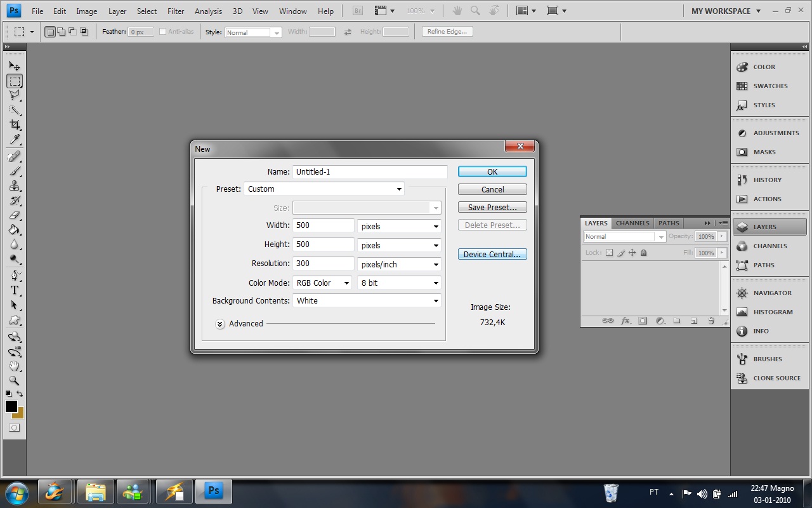
Task: Open the Preset dropdown in New dialog
Action: [324, 189]
